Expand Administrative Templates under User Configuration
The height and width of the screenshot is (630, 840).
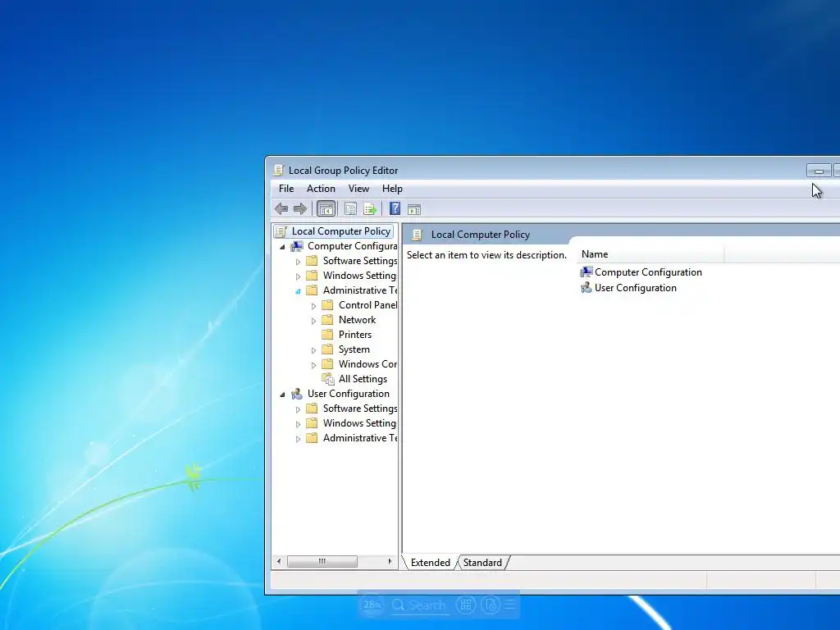(299, 440)
